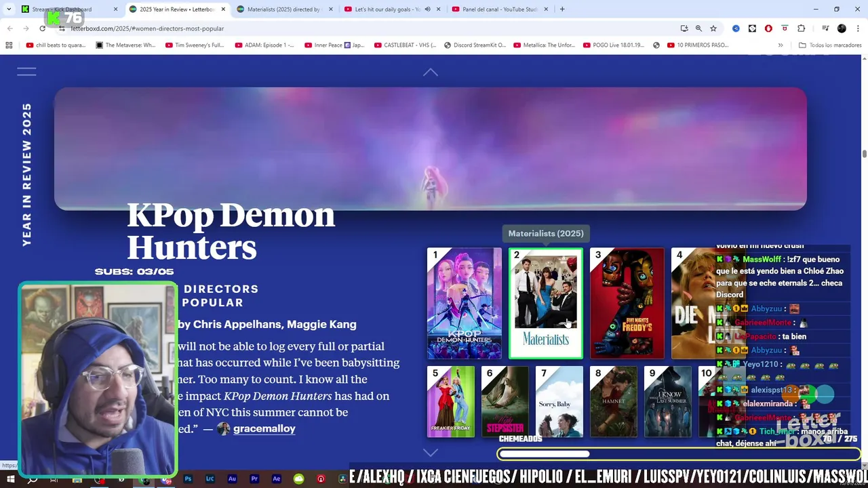Click the zoom magnifier icon in address bar

(x=698, y=28)
